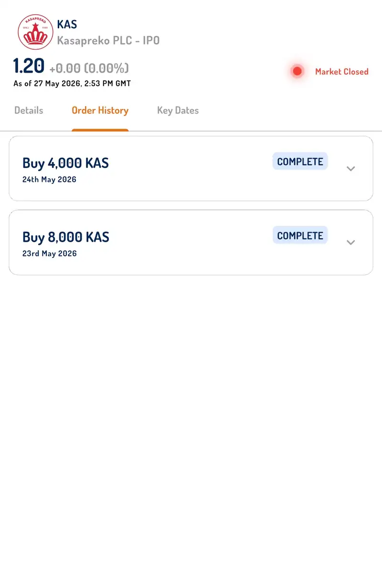Open the Key Dates tab
Image resolution: width=382 pixels, height=588 pixels.
pyautogui.click(x=178, y=110)
